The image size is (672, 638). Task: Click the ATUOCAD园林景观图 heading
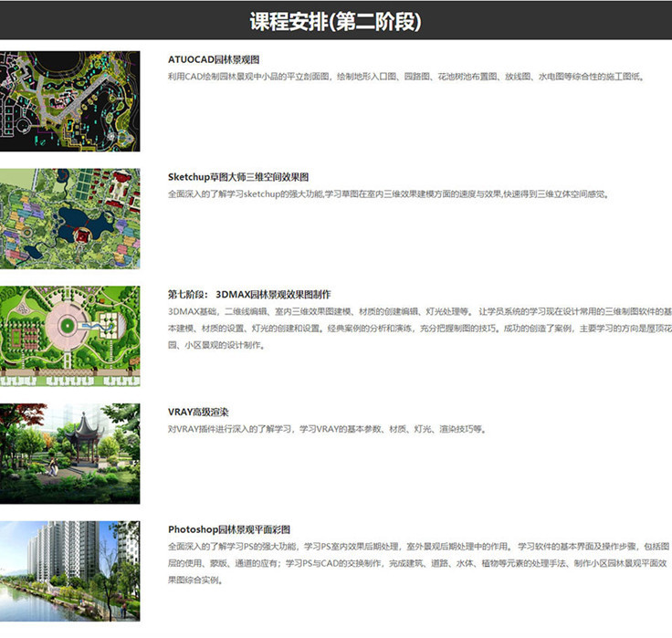point(215,59)
